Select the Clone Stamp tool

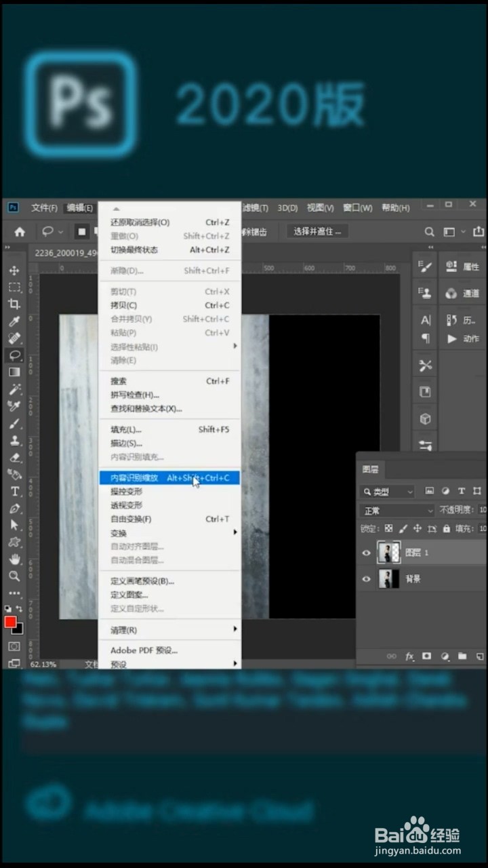[14, 440]
